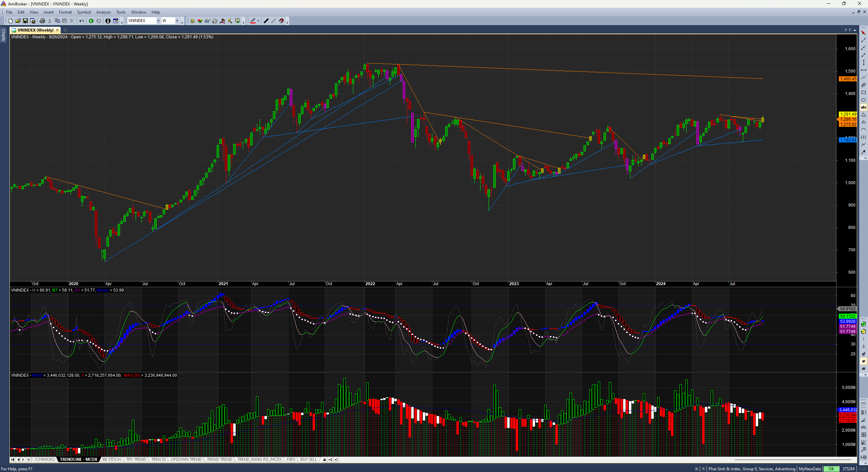
Task: Select the Ray drawing tool
Action: (864, 47)
